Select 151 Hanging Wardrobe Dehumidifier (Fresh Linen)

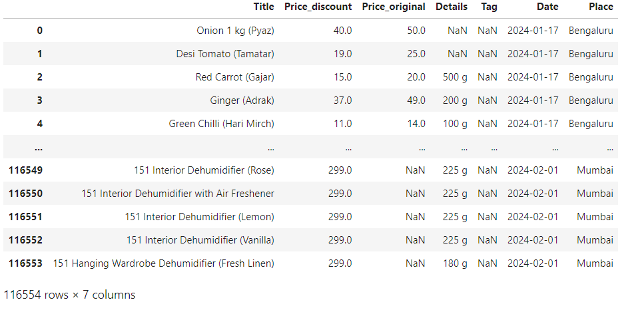(163, 264)
